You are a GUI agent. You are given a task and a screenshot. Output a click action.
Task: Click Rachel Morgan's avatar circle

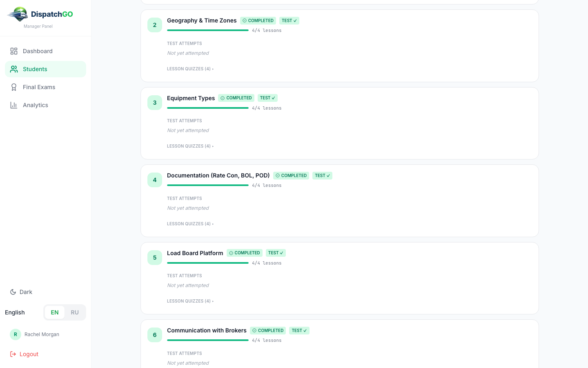[x=16, y=334]
